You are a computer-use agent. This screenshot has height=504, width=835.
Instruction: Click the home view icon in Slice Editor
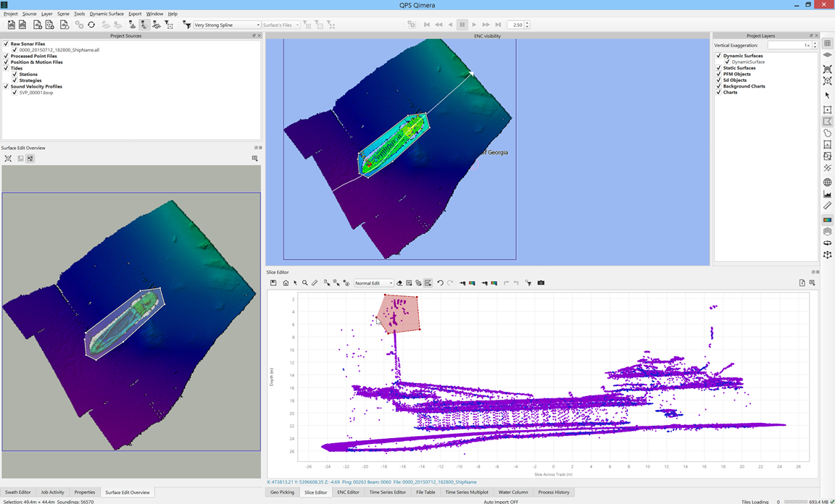(286, 283)
